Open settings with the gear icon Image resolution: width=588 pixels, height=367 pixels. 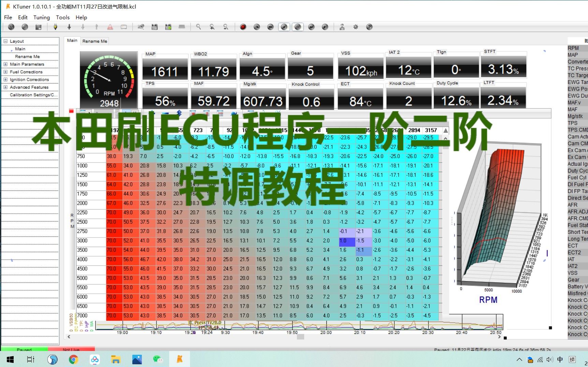pyautogui.click(x=356, y=27)
